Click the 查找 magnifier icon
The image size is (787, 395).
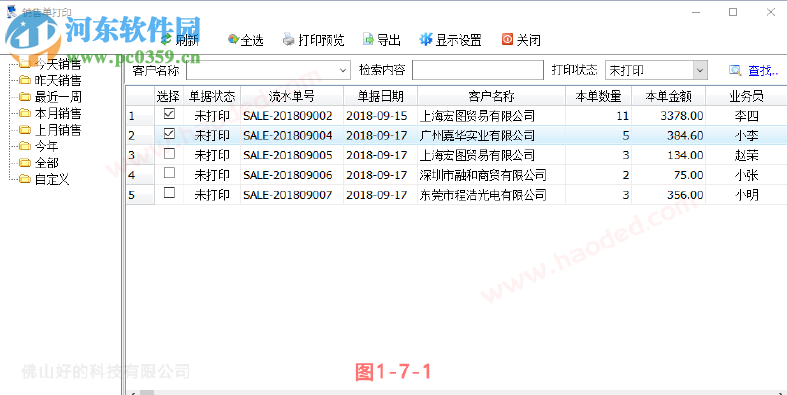click(735, 70)
